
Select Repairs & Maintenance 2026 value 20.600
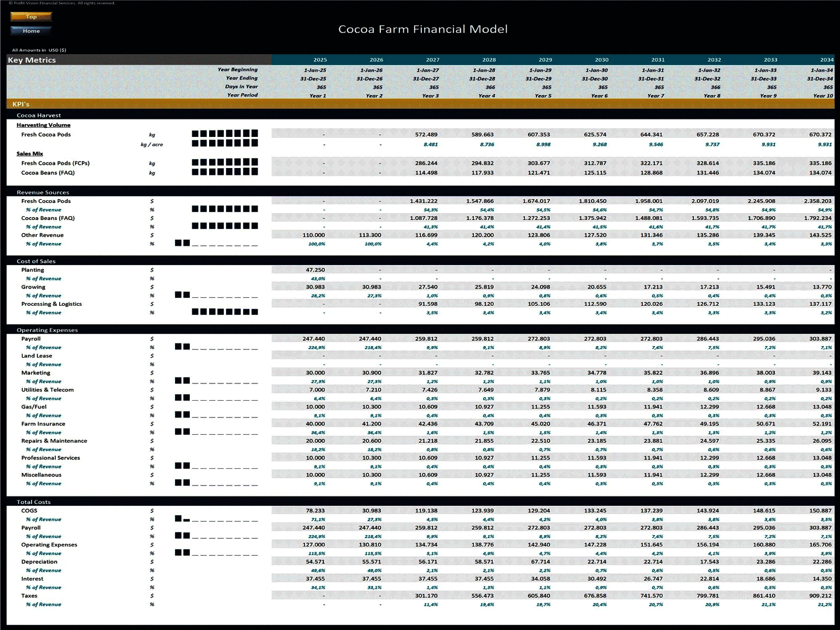(371, 441)
